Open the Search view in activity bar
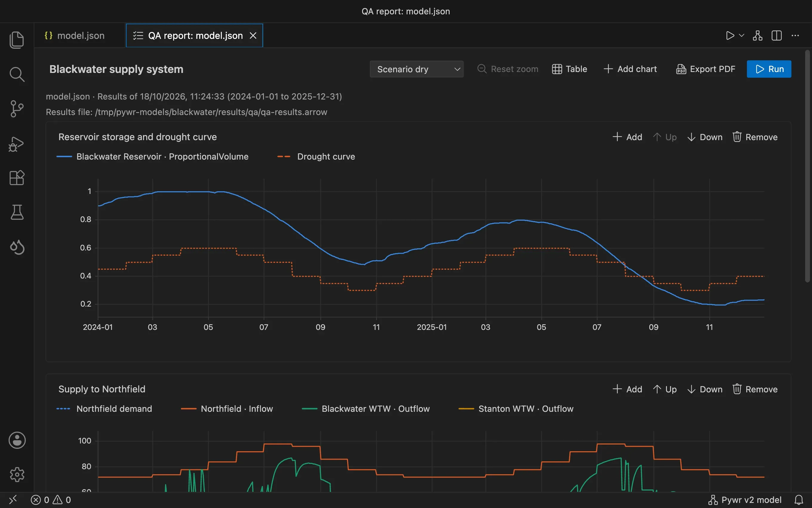Image resolution: width=812 pixels, height=508 pixels. pyautogui.click(x=17, y=74)
